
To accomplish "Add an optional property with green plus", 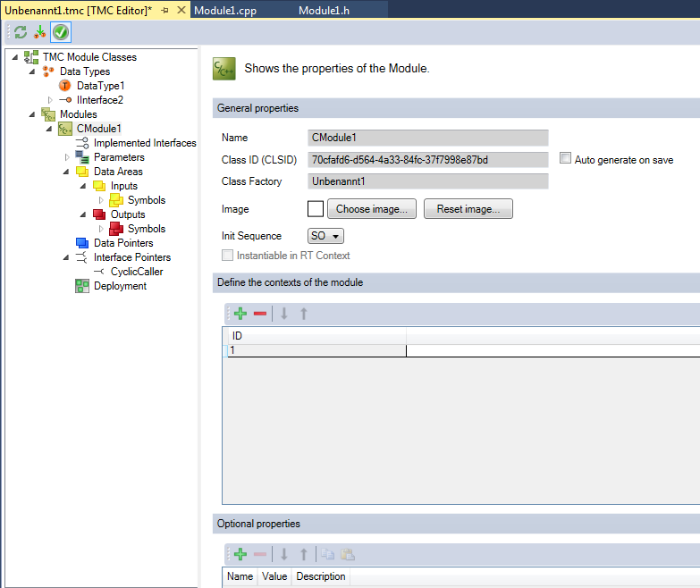I will point(240,554).
